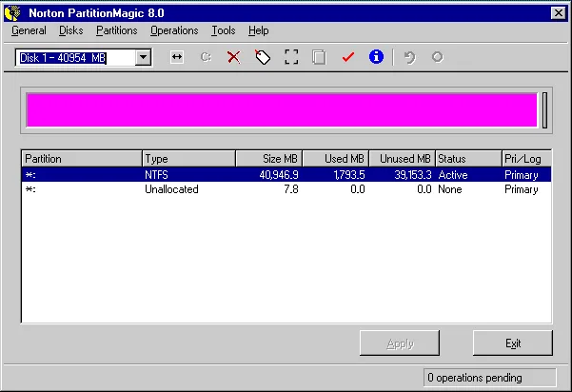Click the Resize/Move partition toolbar icon

[177, 57]
